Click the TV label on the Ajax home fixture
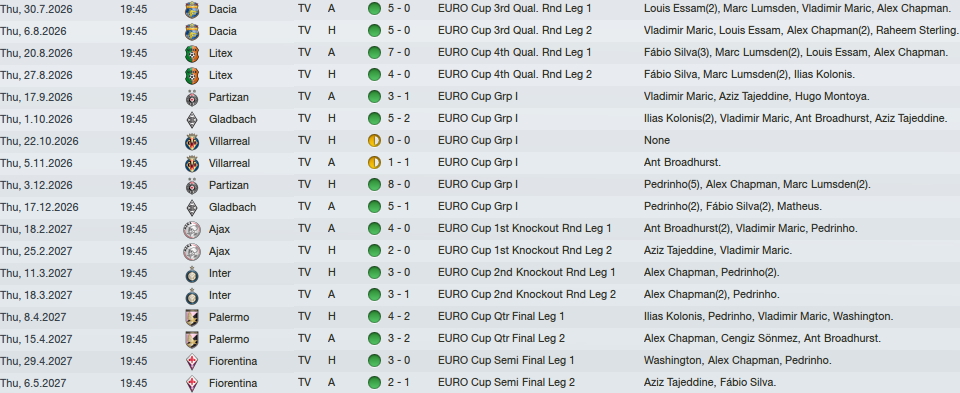 pos(304,250)
